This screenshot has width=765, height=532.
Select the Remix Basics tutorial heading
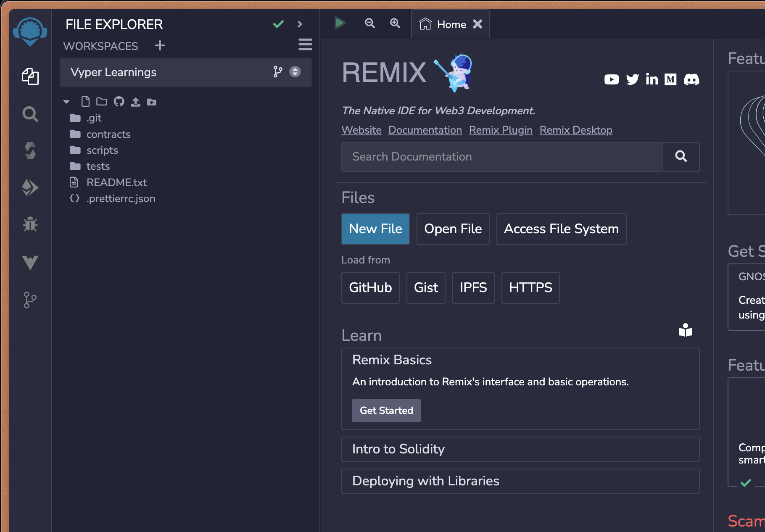coord(392,360)
